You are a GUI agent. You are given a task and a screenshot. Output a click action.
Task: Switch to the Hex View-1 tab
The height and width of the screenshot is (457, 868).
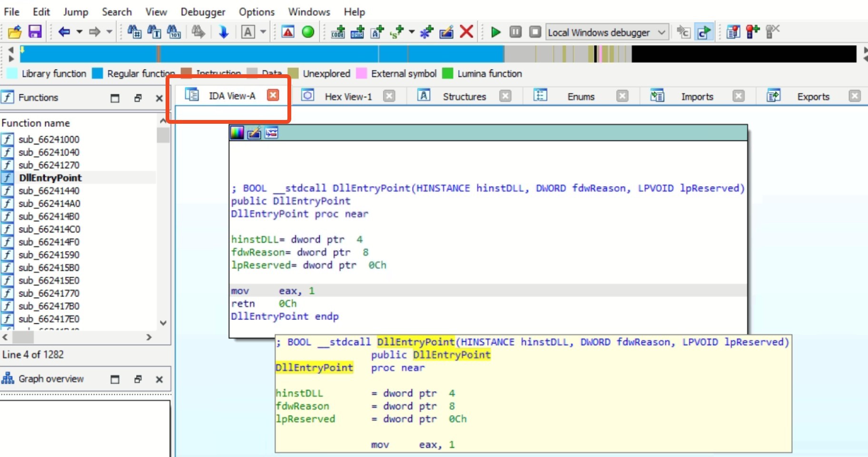(348, 97)
